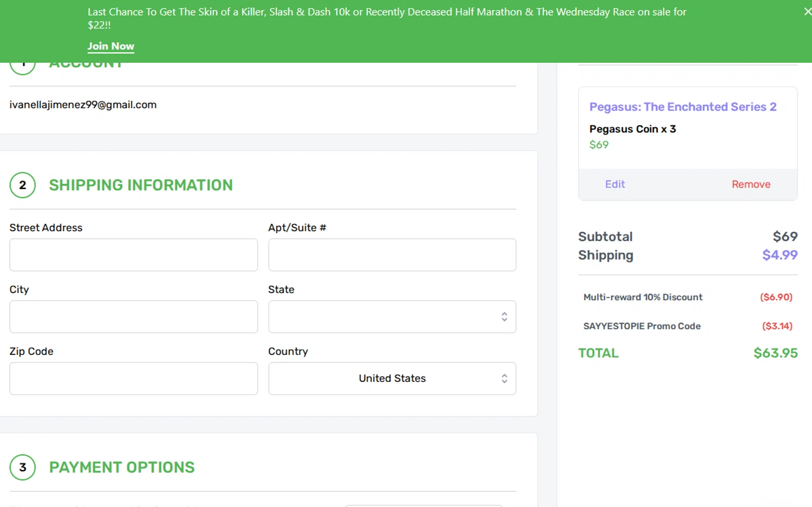The width and height of the screenshot is (812, 507).
Task: Open the Country dropdown showing United States
Action: coord(392,378)
